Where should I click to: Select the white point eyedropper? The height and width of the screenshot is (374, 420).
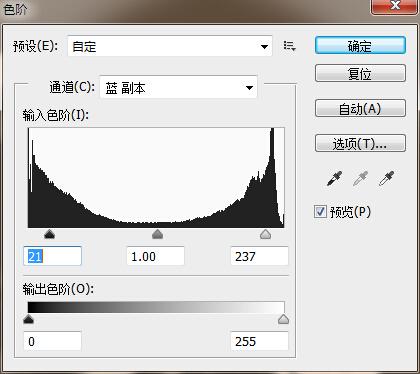click(x=386, y=179)
